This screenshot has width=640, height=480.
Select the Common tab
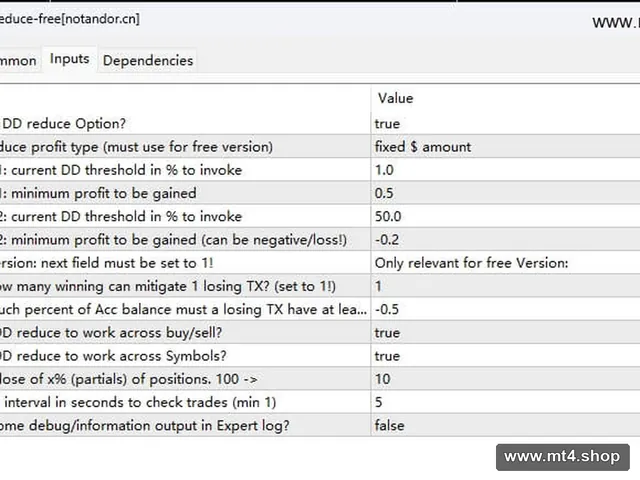pyautogui.click(x=18, y=60)
